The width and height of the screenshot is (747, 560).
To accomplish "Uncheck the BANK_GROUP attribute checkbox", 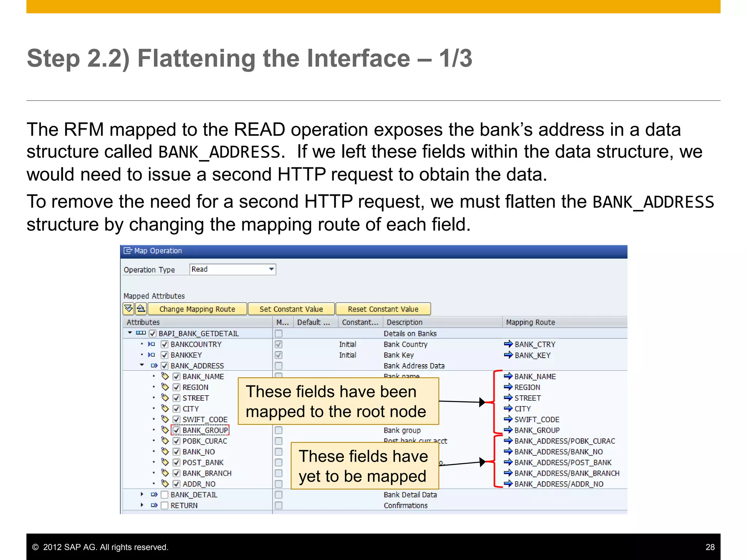I will [x=177, y=430].
